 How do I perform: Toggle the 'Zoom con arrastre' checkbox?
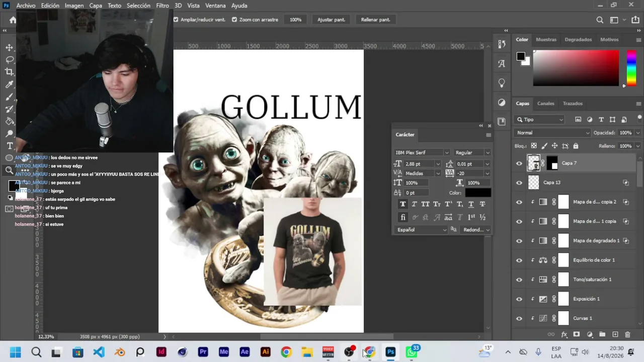[234, 20]
